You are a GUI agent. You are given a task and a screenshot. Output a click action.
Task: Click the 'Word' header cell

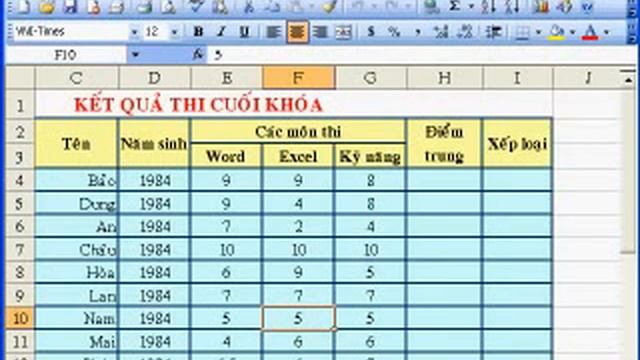pos(226,156)
